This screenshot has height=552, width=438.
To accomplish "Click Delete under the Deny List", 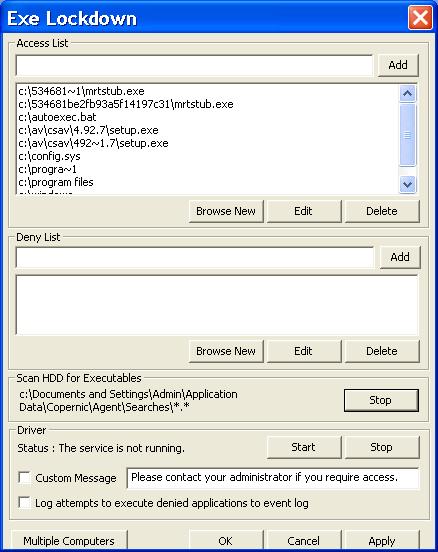I will pyautogui.click(x=382, y=351).
